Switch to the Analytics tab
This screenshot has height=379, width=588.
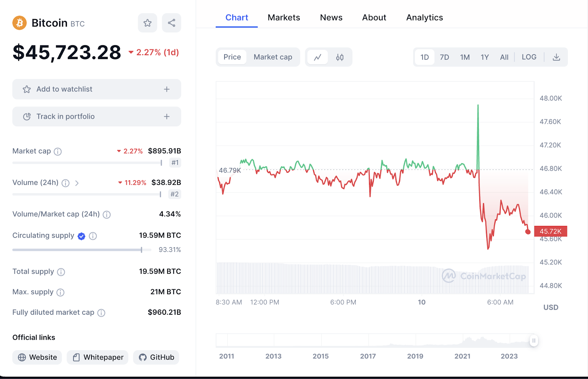click(x=424, y=18)
